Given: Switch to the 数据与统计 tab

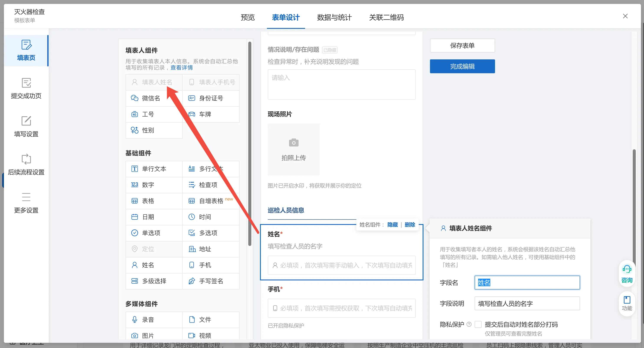Looking at the screenshot, I should point(334,17).
